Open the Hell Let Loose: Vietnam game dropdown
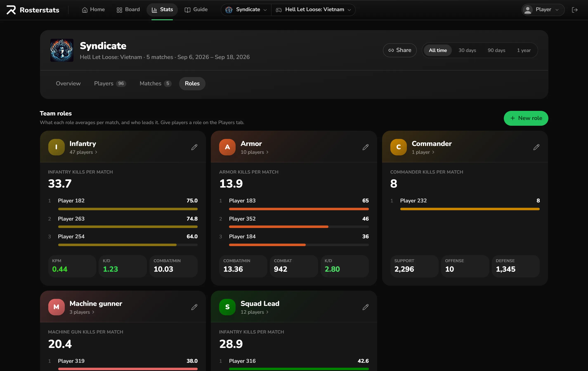 [x=313, y=9]
